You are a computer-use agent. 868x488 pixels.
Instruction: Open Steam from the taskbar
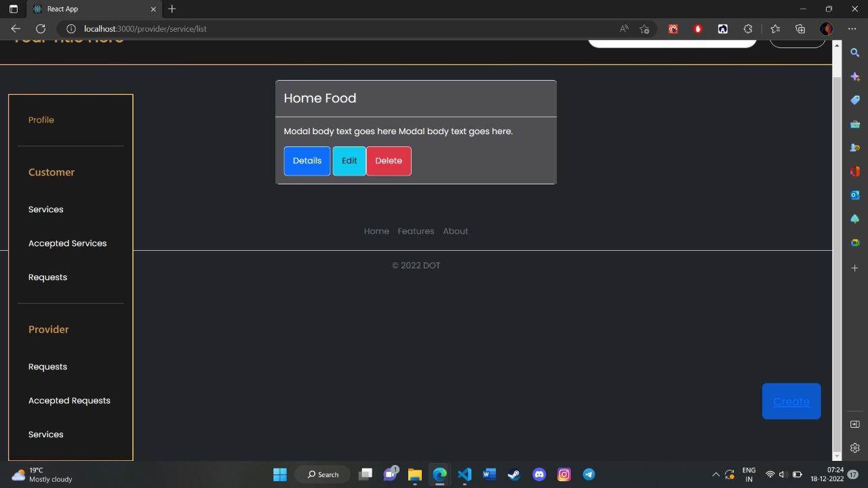click(514, 474)
